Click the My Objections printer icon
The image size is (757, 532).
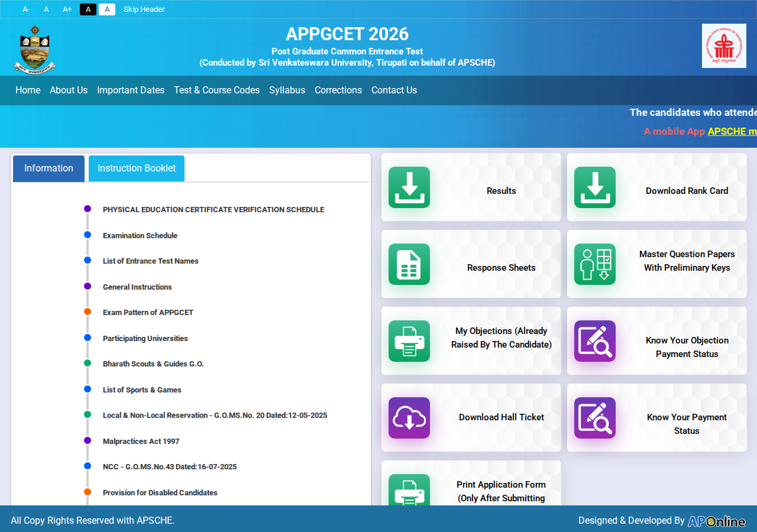pos(409,341)
